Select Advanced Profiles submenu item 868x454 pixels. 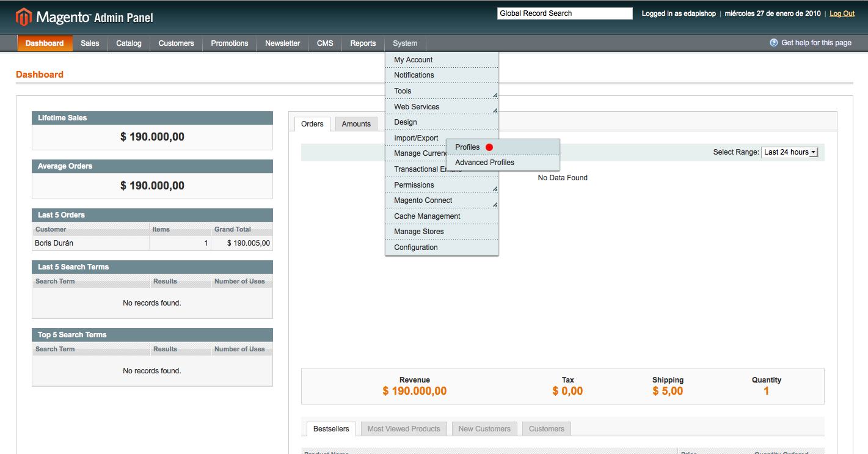click(x=503, y=163)
